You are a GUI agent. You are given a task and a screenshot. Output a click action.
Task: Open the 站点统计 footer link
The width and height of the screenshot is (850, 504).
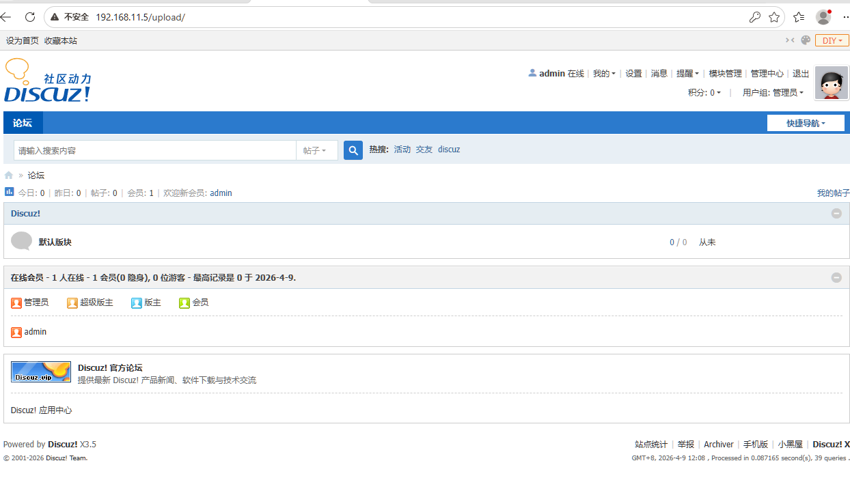651,444
